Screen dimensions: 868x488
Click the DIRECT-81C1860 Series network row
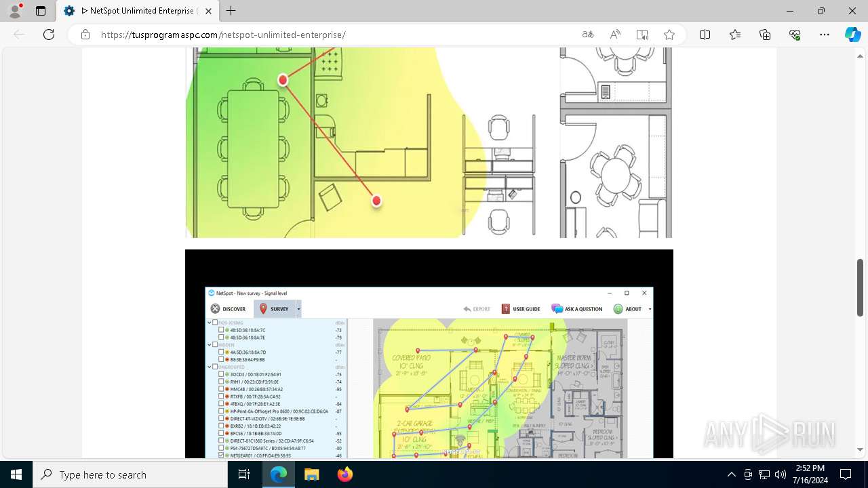(277, 441)
